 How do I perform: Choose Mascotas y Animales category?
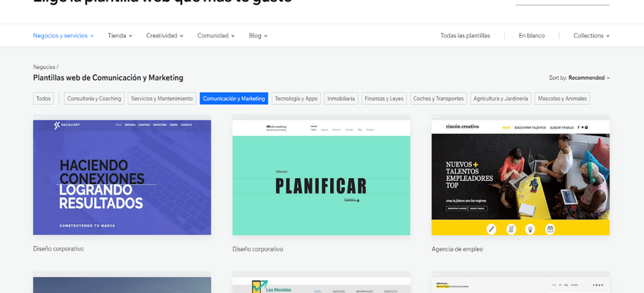coord(562,99)
